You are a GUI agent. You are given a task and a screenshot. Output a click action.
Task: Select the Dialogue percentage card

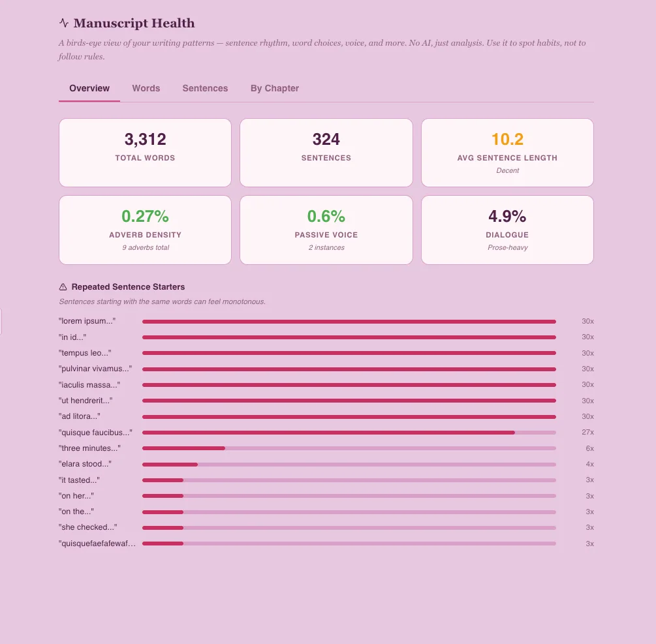pyautogui.click(x=507, y=229)
